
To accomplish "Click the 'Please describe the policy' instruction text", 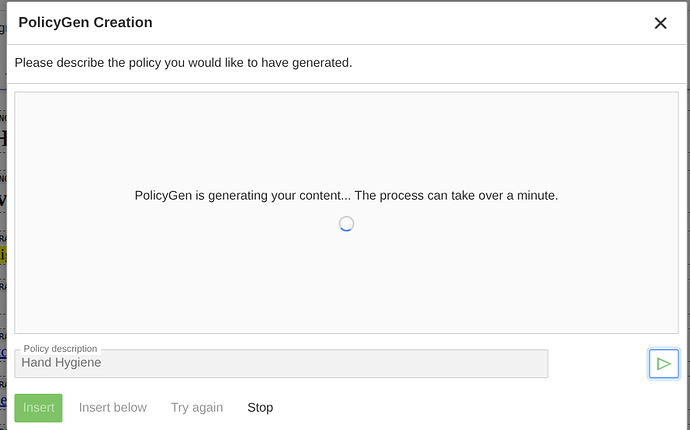I will 183,63.
